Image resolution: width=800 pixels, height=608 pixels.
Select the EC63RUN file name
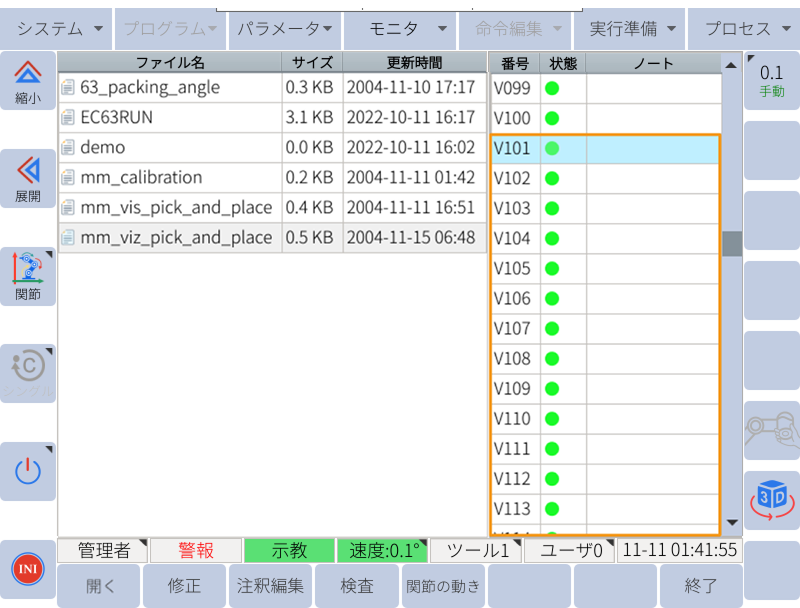coord(116,118)
